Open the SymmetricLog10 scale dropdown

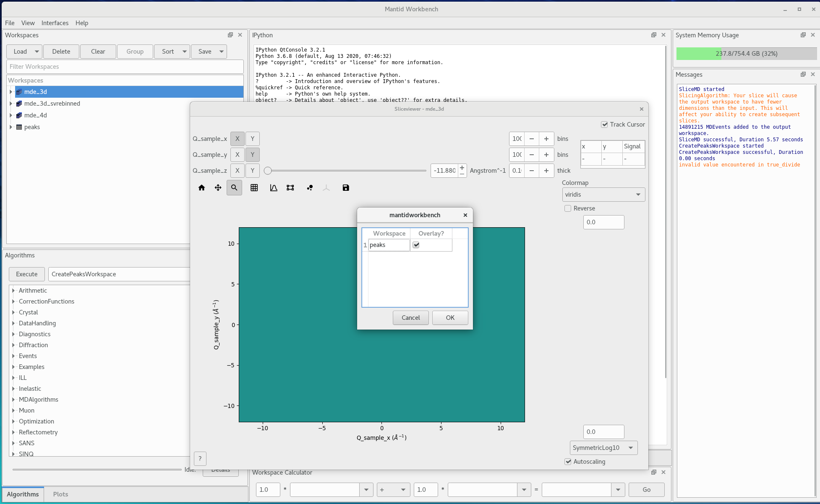point(603,448)
